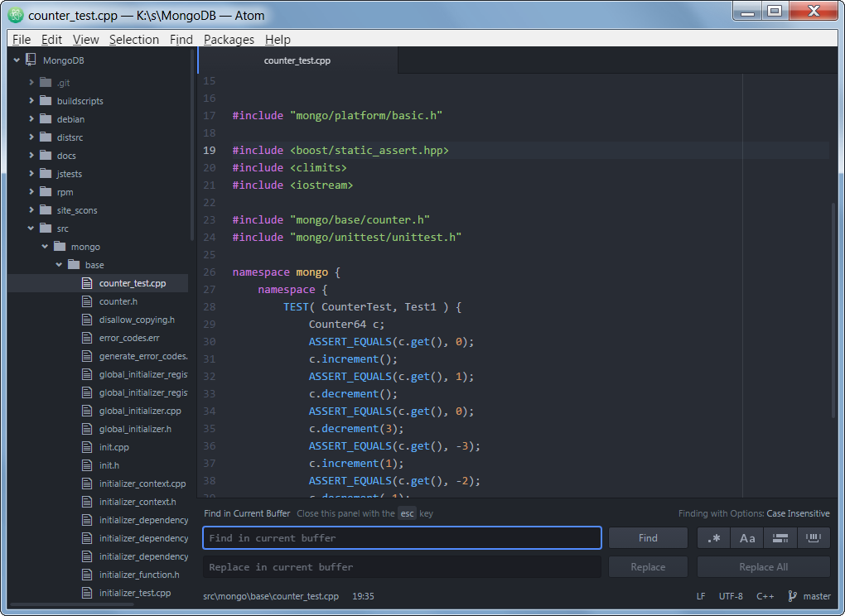This screenshot has height=616, width=845.
Task: Click line number 28 in the gutter
Action: click(209, 307)
